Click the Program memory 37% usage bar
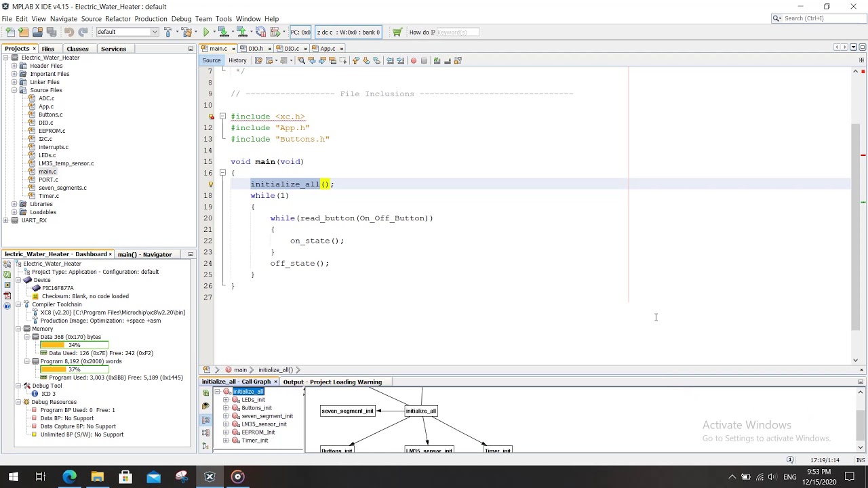The image size is (868, 488). [x=74, y=369]
